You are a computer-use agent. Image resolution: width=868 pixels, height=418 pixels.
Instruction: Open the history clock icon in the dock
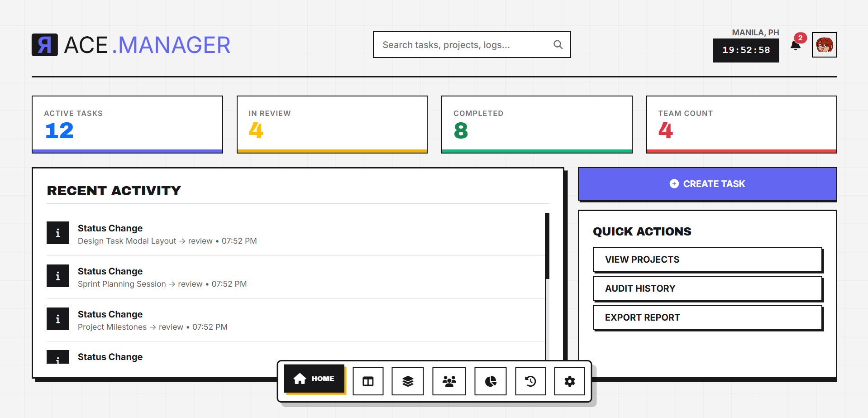530,381
